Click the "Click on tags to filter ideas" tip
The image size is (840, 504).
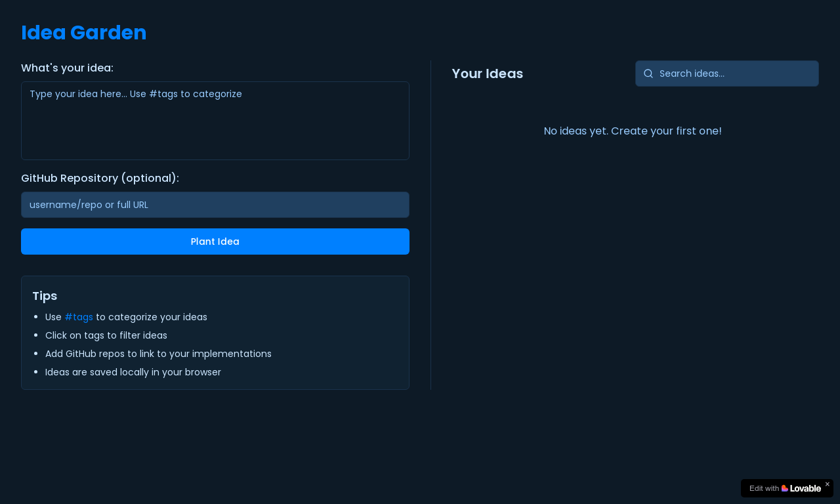(106, 335)
